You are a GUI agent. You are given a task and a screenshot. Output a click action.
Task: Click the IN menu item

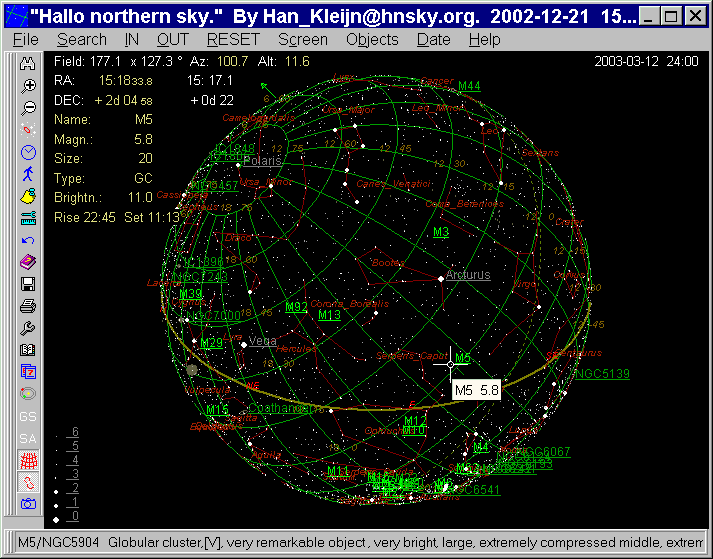[132, 40]
